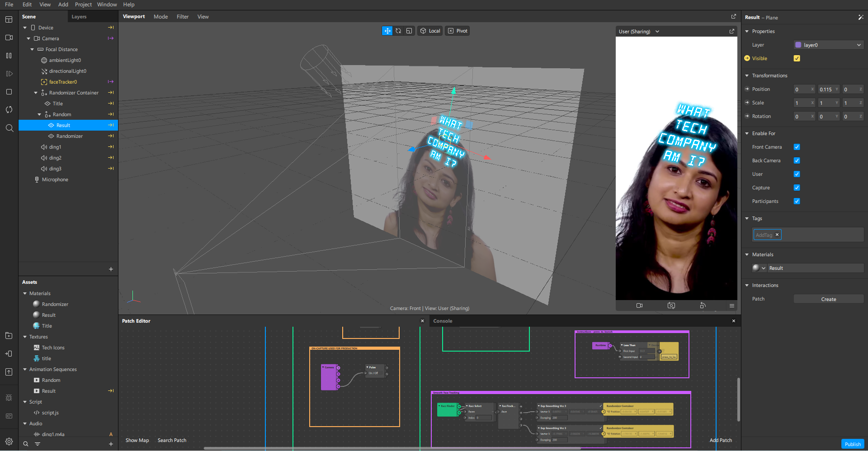Restart the effect using left toolbar icon
This screenshot has width=868, height=451.
pos(9,110)
